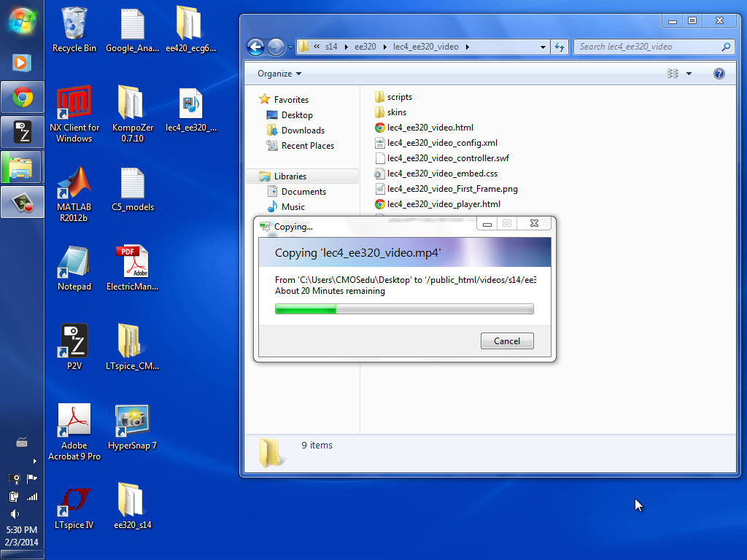Launch Adobe Acrobat 9 Pro shortcut
The height and width of the screenshot is (560, 747).
[x=74, y=432]
